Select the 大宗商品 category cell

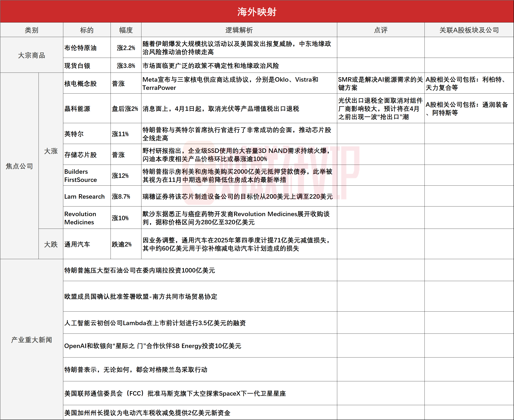coord(31,55)
